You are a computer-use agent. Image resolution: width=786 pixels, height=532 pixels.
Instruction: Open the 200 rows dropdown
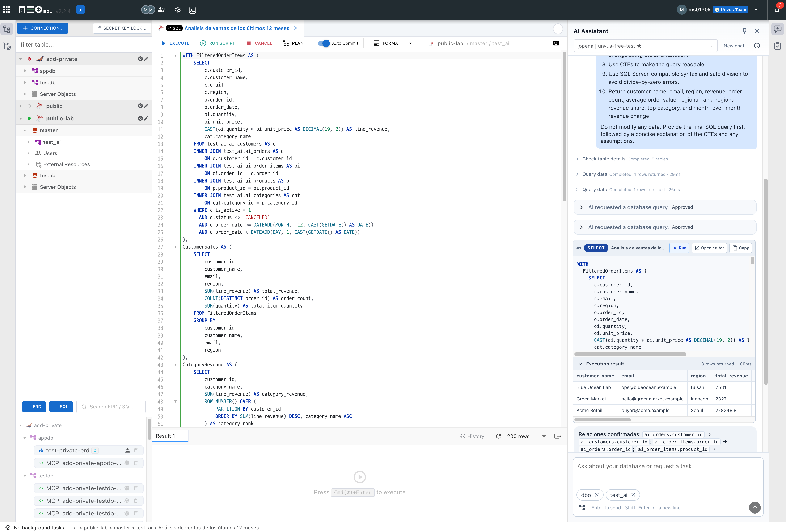[x=544, y=436]
